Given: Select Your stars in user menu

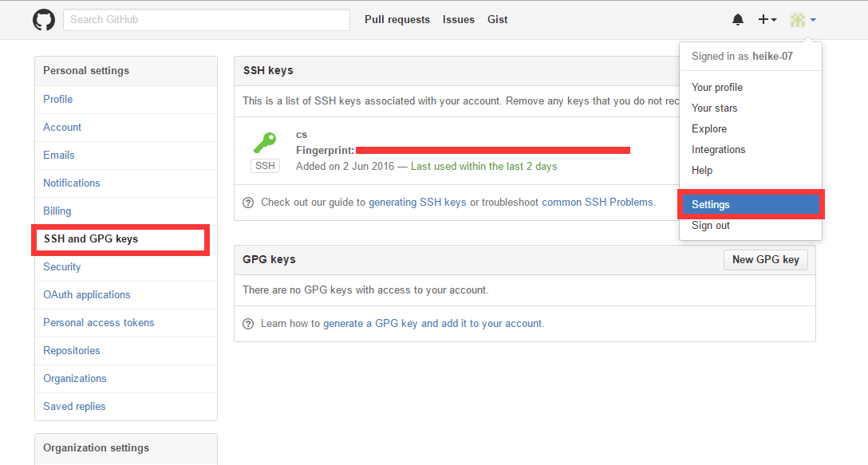Looking at the screenshot, I should (750, 108).
